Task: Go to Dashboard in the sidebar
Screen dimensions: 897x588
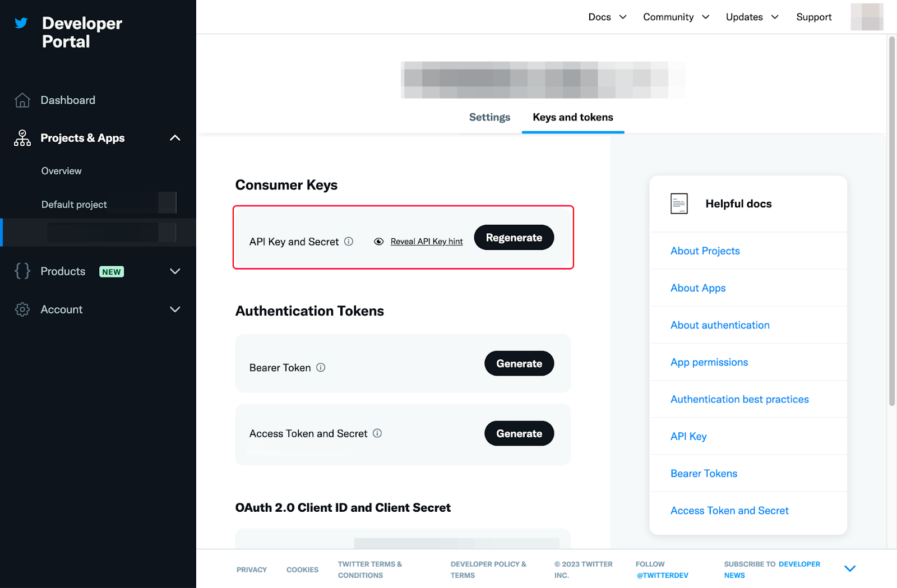Action: click(x=68, y=100)
